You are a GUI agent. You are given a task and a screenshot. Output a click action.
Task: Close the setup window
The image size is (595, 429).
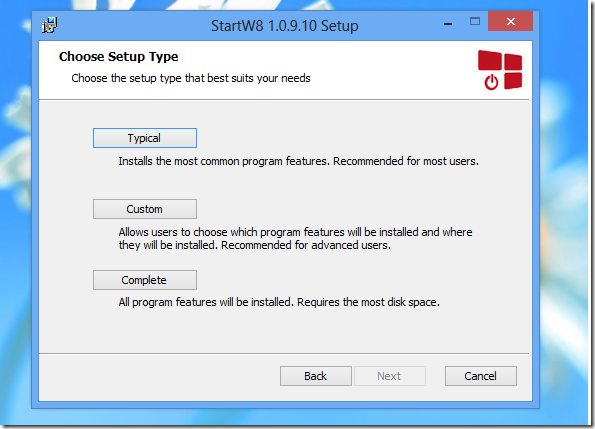pyautogui.click(x=510, y=21)
